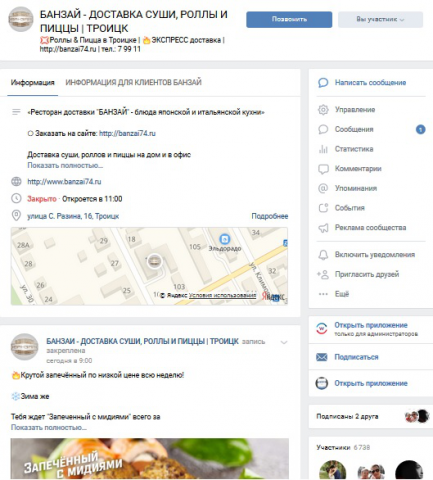
Task: Open the Запечённый с мидиями post image
Action: [150, 459]
